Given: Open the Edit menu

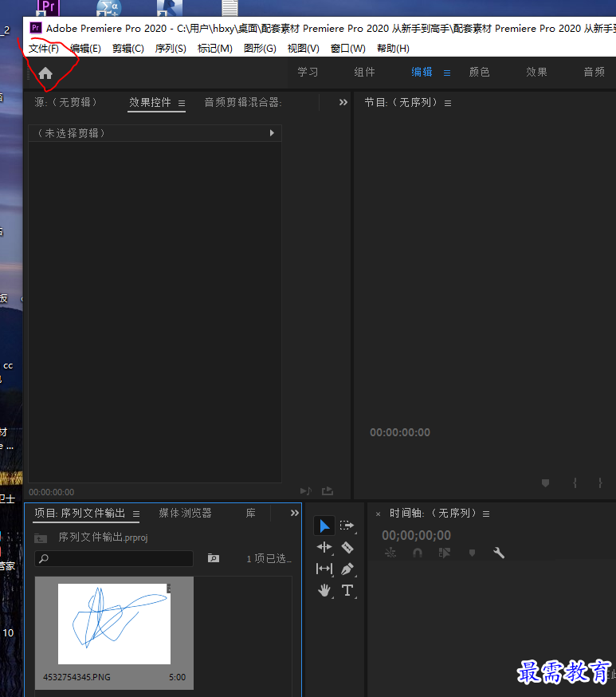Looking at the screenshot, I should (85, 49).
